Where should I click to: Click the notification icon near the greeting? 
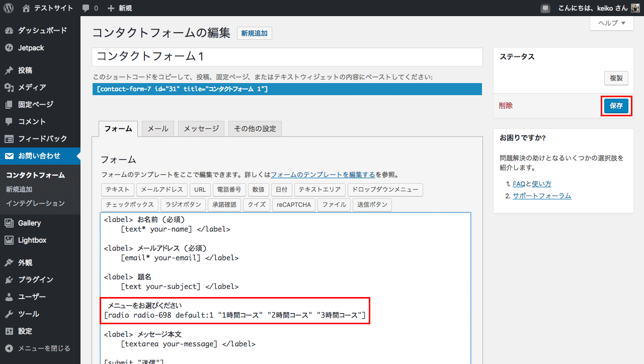(545, 8)
